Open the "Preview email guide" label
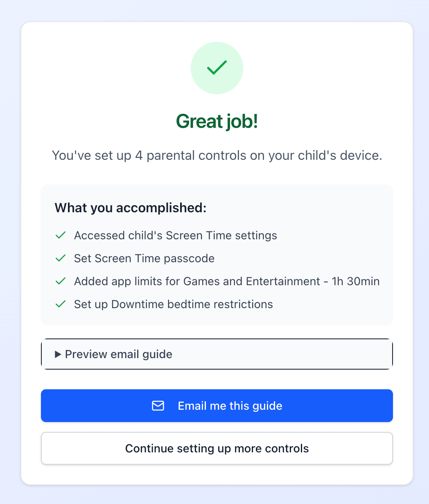Screen dimensions: 429x504 [118, 354]
